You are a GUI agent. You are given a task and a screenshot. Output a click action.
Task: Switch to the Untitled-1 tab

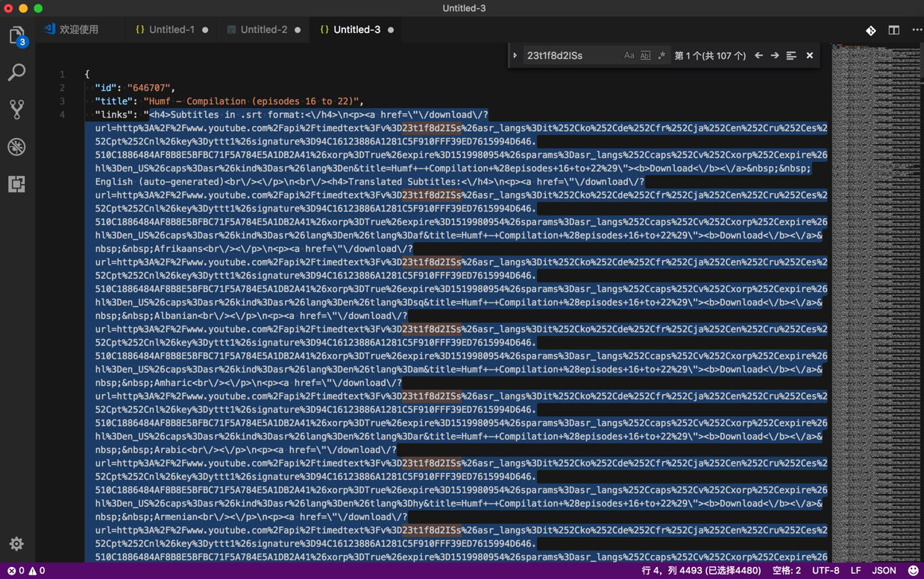tap(172, 30)
